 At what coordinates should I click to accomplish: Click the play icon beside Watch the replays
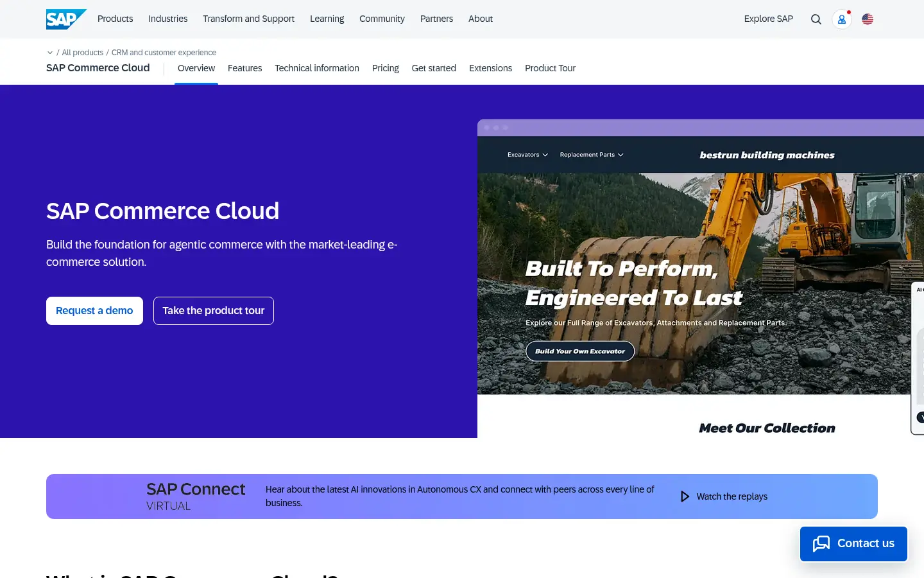(x=685, y=496)
